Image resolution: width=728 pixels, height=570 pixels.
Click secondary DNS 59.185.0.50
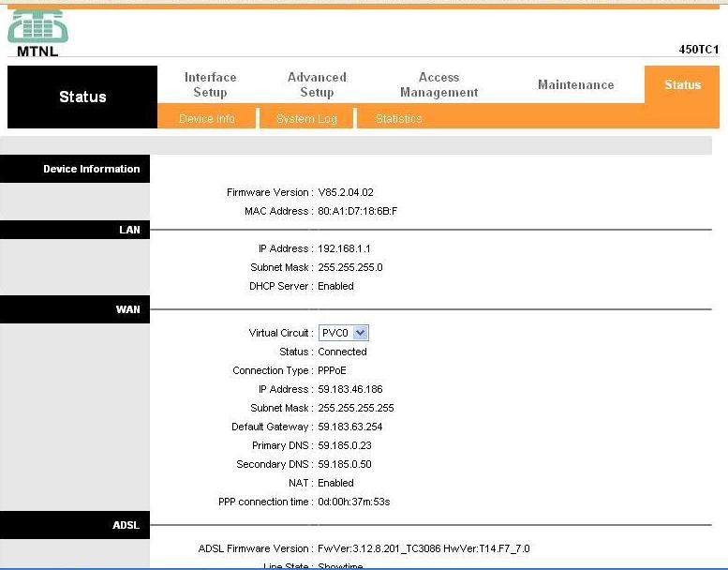[x=345, y=464]
